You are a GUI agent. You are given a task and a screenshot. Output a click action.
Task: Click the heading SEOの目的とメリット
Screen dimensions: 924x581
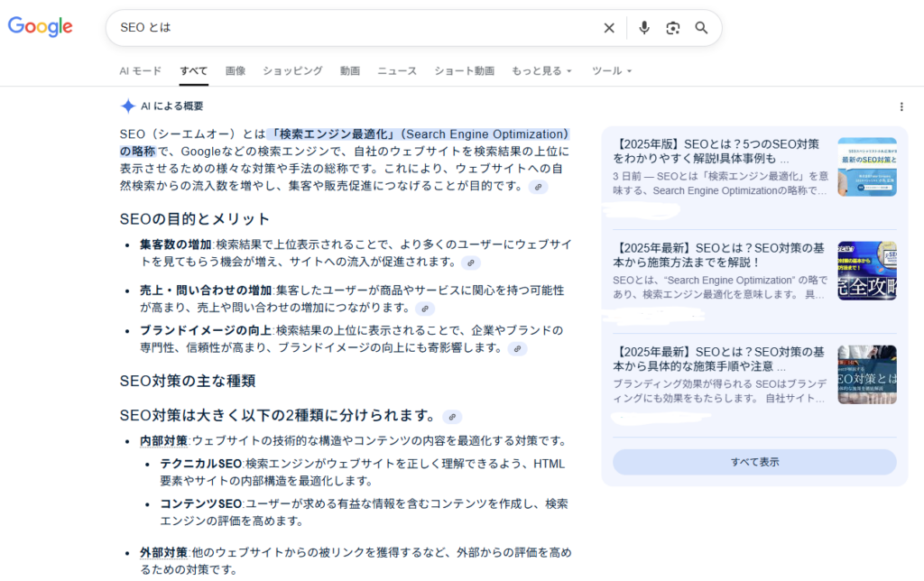(195, 219)
